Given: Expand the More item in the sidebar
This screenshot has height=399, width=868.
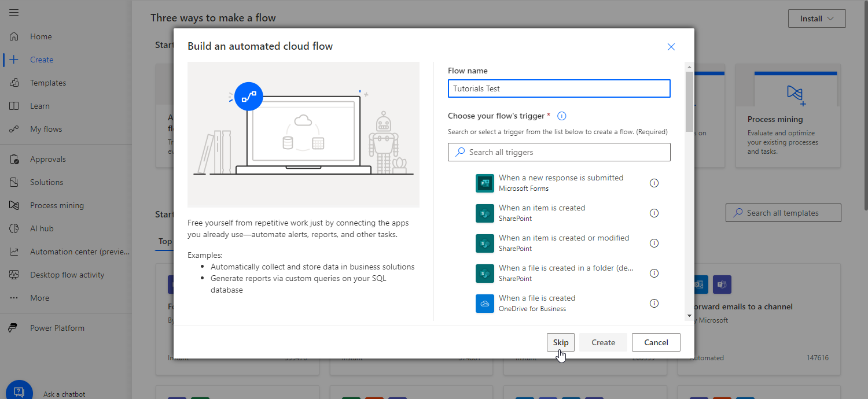Looking at the screenshot, I should [39, 298].
